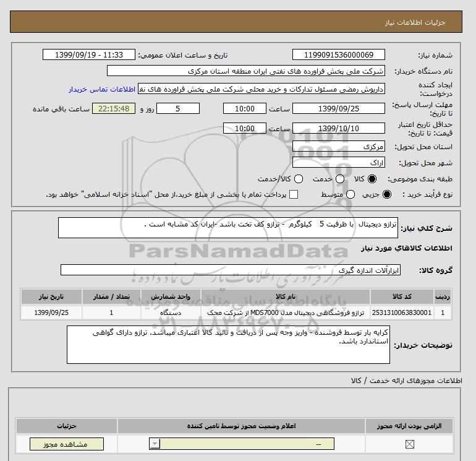Screen dimensions: 476x461
Task: Click the جزئیات permits column header
Action: 67,426
